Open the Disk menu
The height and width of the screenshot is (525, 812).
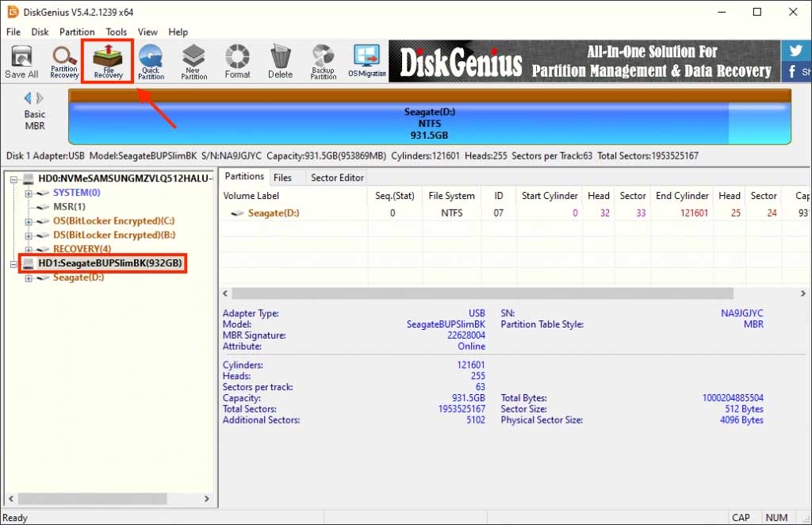pos(40,32)
